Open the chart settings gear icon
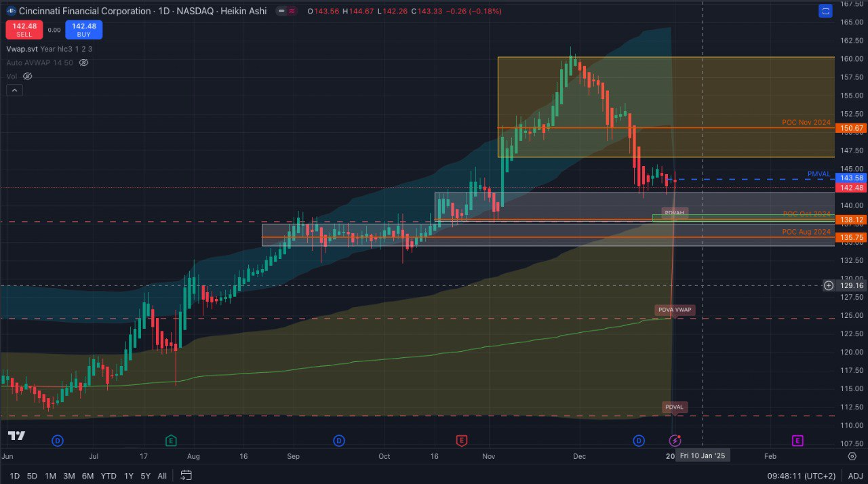 click(852, 456)
